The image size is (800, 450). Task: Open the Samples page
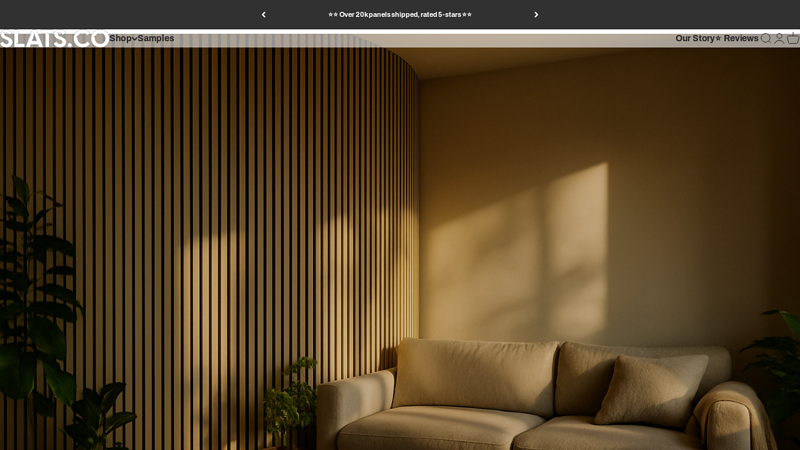[156, 38]
